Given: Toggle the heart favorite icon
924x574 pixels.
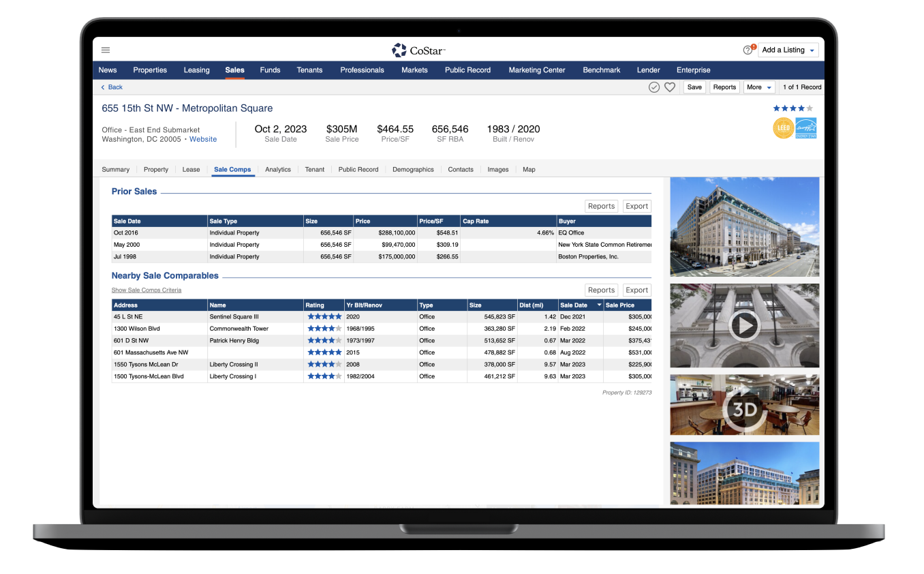Looking at the screenshot, I should click(670, 87).
